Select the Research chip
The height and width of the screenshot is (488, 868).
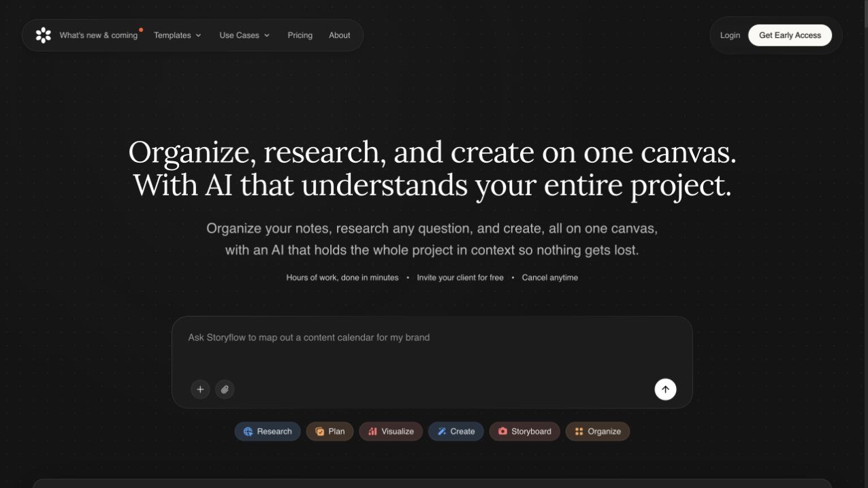pos(268,432)
